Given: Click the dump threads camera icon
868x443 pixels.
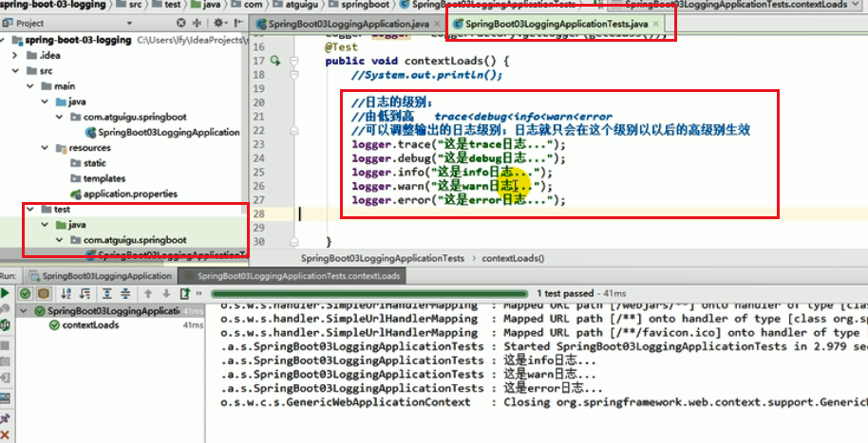Looking at the screenshot, I should pos(5,361).
